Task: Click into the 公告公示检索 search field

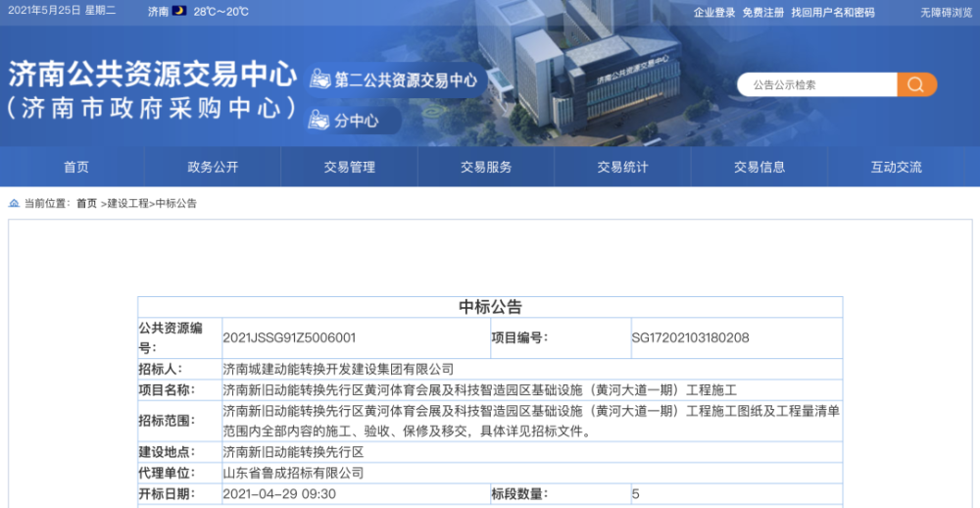Action: tap(817, 84)
